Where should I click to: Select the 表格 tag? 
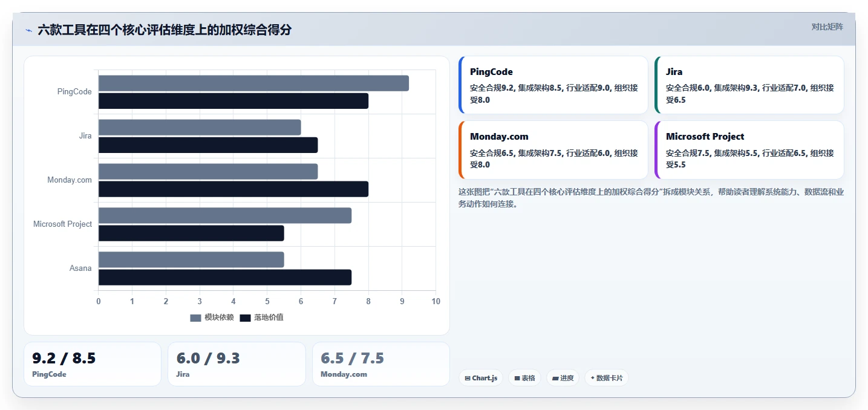point(524,378)
